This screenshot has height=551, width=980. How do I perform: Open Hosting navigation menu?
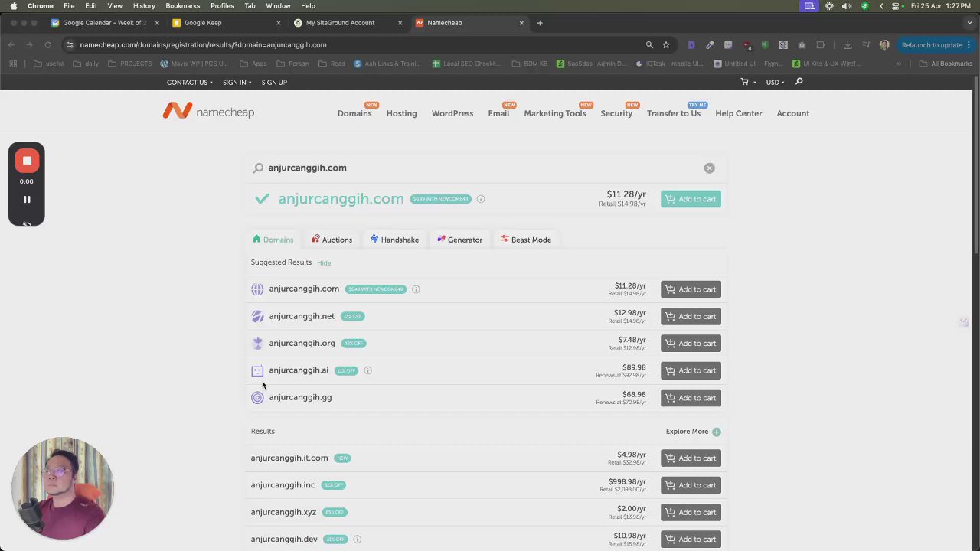pyautogui.click(x=402, y=113)
